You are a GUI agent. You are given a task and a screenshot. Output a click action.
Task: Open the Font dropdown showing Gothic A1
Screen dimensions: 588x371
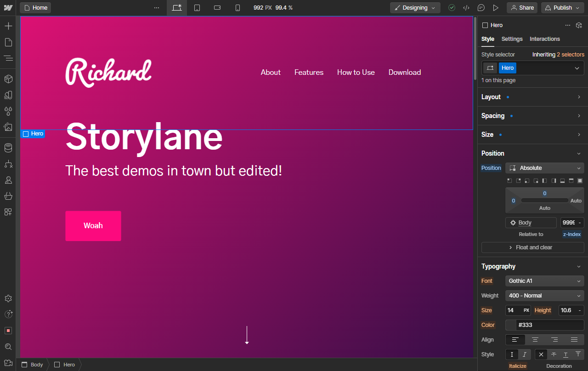pos(545,281)
